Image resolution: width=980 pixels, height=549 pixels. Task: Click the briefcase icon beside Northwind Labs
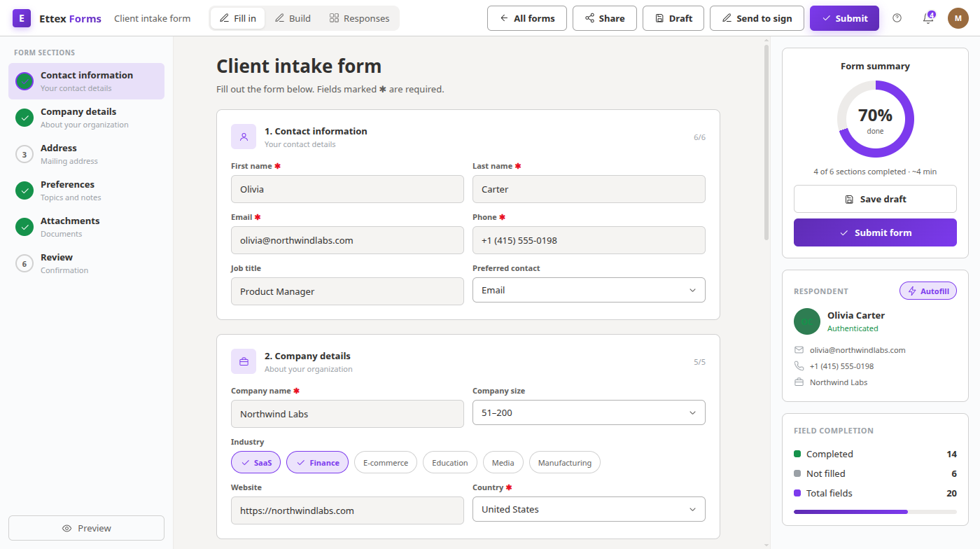coord(799,382)
